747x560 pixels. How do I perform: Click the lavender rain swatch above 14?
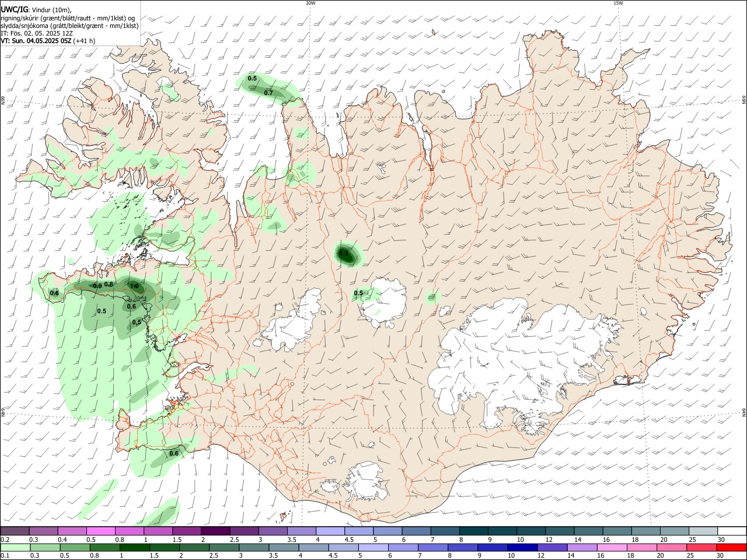(581, 547)
